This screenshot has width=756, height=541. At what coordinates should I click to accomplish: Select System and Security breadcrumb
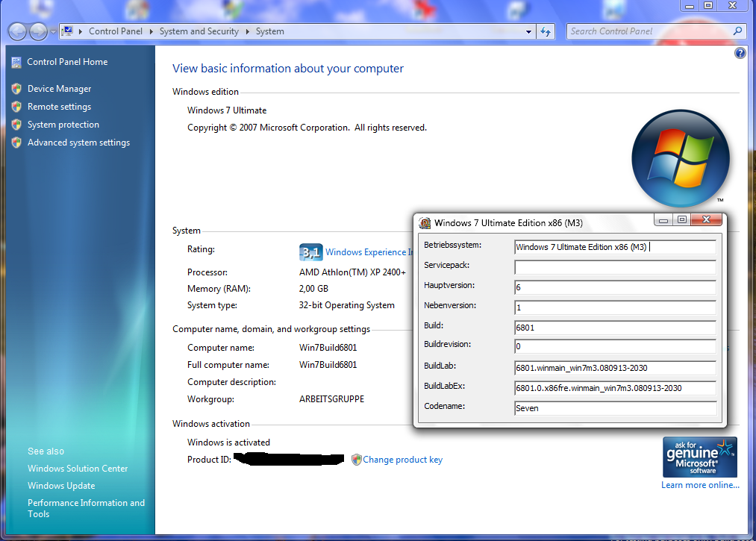pos(199,31)
